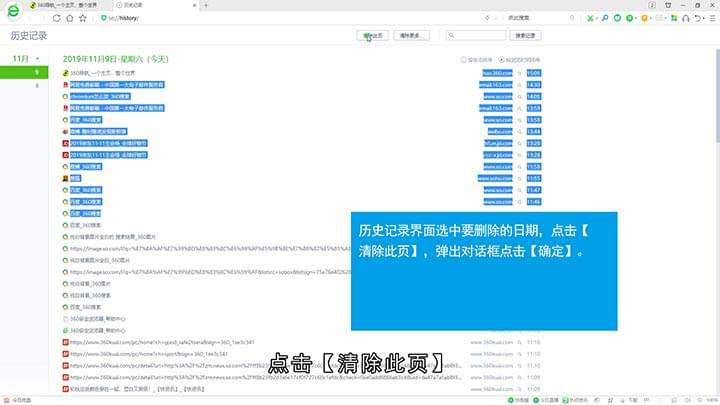The image size is (720, 405).
Task: Click the headphone icon in the toolbar
Action: (x=686, y=18)
